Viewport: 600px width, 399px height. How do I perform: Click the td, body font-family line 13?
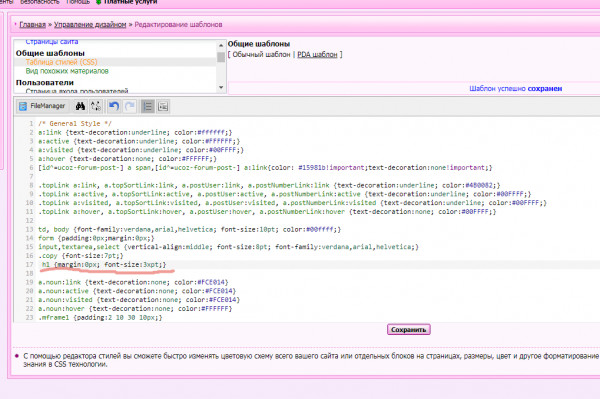click(x=189, y=229)
